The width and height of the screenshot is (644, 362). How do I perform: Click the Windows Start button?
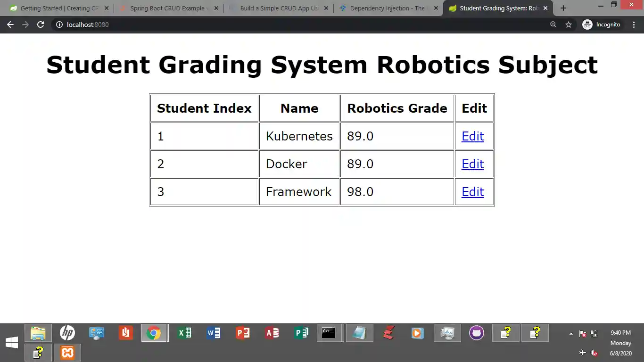[x=11, y=341]
